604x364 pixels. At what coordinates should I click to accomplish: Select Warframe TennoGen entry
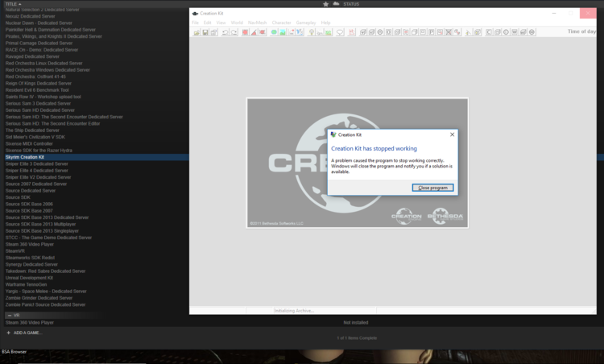tap(26, 284)
